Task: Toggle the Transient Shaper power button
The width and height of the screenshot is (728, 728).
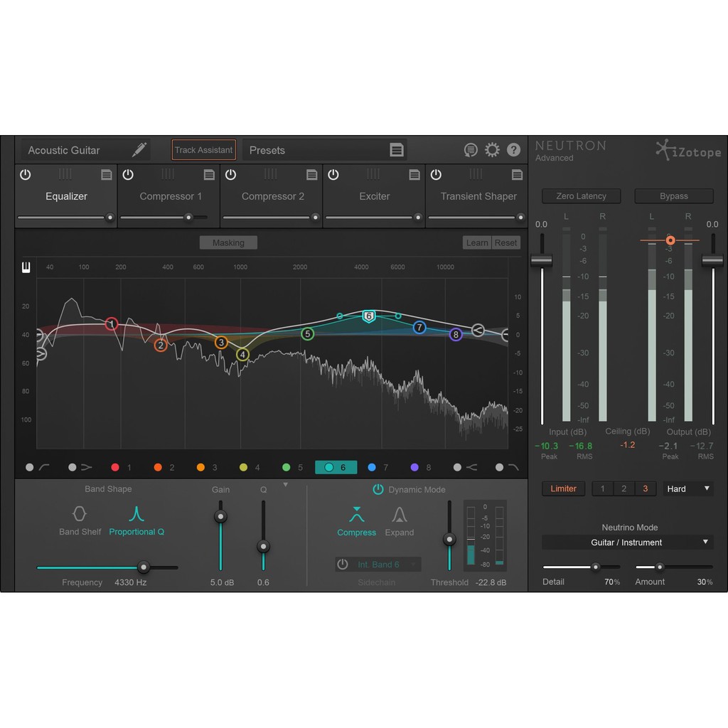Action: pos(436,175)
